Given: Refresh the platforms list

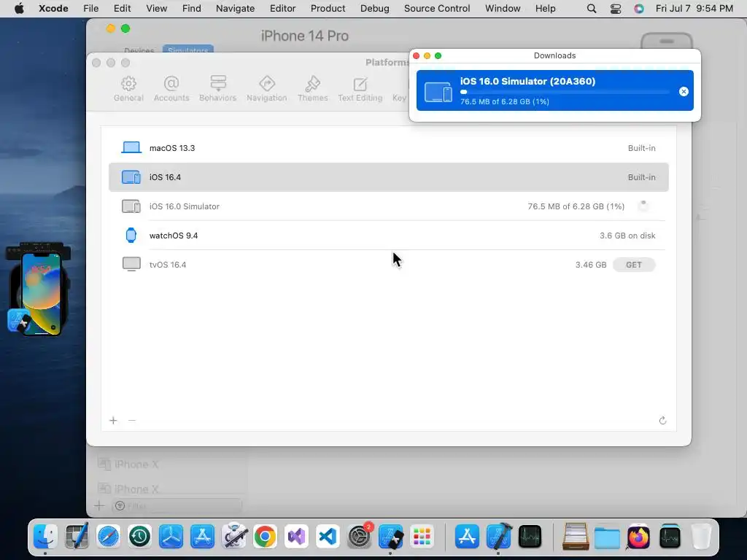Looking at the screenshot, I should pyautogui.click(x=662, y=421).
